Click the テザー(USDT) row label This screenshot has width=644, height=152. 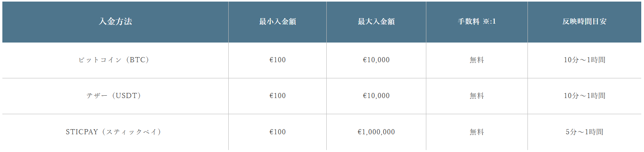[114, 96]
